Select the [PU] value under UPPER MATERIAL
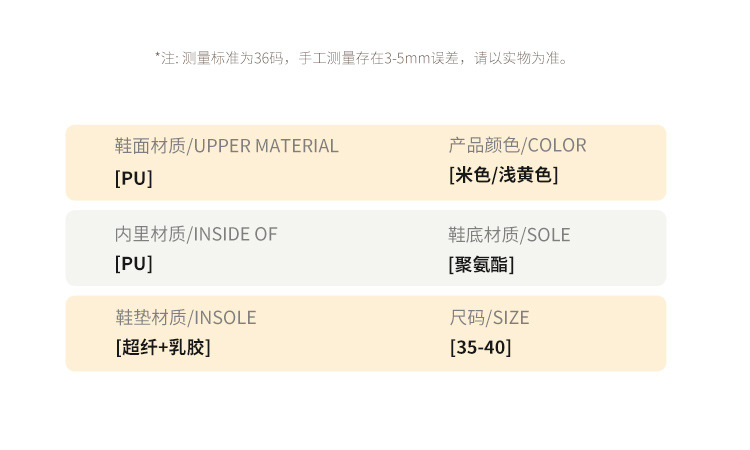This screenshot has height=450, width=750. tap(134, 178)
